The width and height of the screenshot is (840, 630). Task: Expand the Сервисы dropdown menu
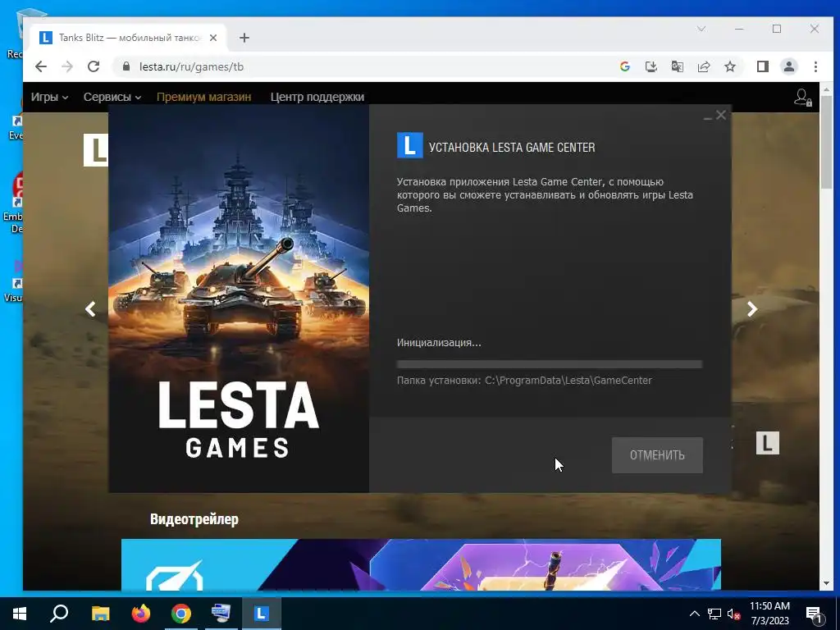112,97
